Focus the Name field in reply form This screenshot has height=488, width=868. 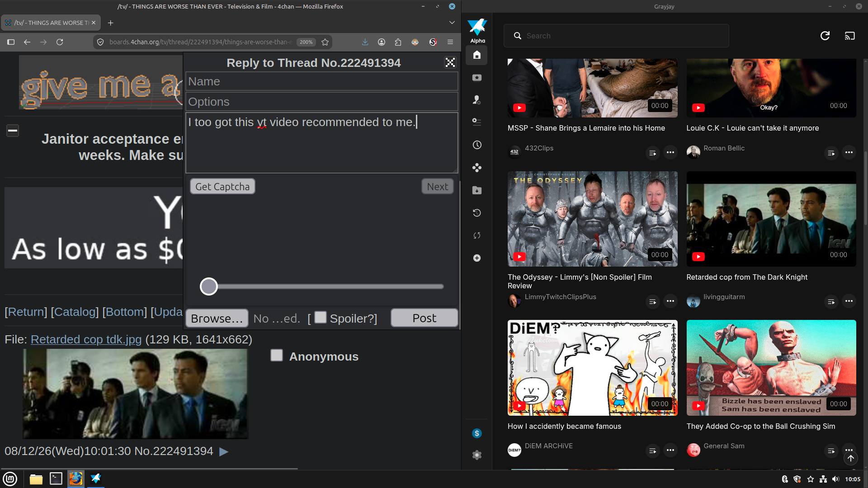point(322,82)
